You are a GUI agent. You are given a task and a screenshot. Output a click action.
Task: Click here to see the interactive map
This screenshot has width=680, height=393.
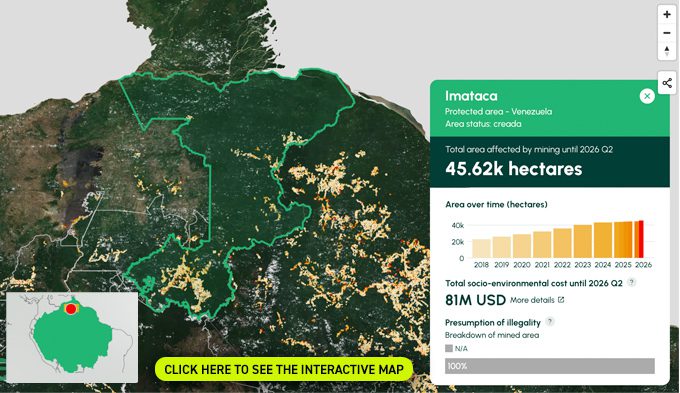(284, 370)
